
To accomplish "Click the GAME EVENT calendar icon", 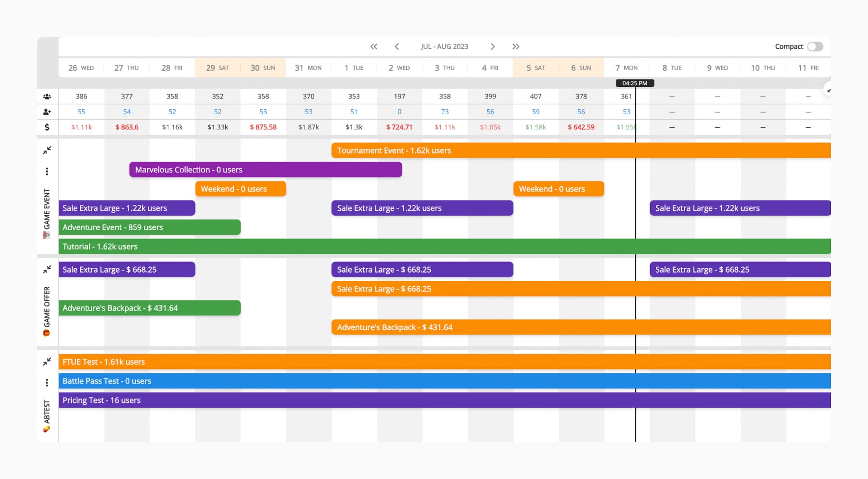I will [x=47, y=235].
